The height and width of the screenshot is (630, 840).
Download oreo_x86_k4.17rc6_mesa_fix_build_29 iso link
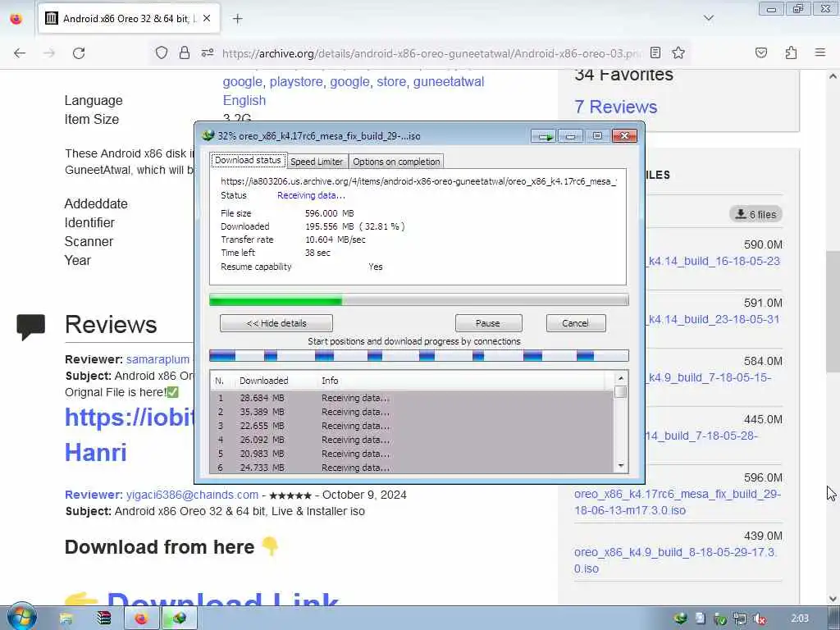[678, 502]
